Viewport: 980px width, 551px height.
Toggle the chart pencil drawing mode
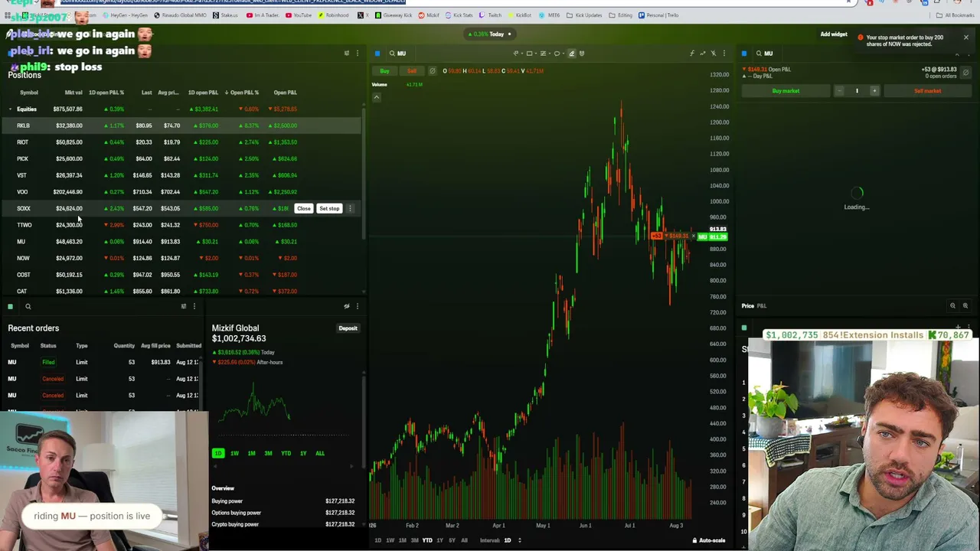pos(571,54)
